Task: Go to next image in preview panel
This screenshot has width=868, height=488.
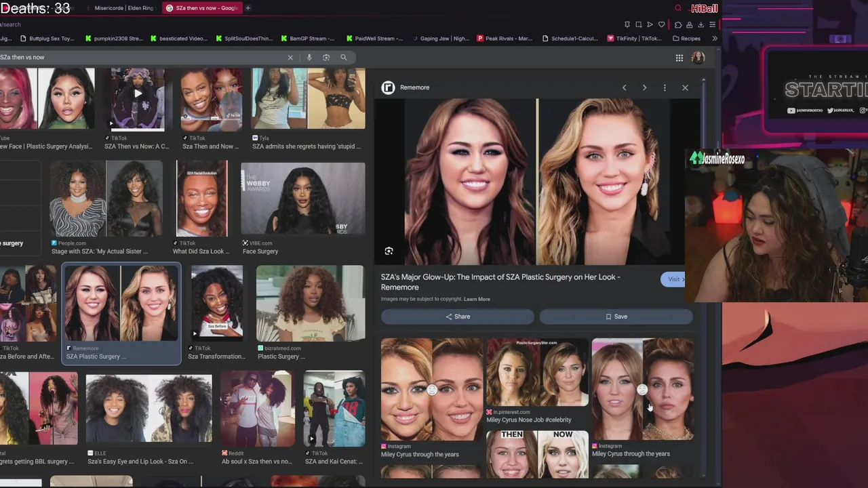Action: click(644, 87)
